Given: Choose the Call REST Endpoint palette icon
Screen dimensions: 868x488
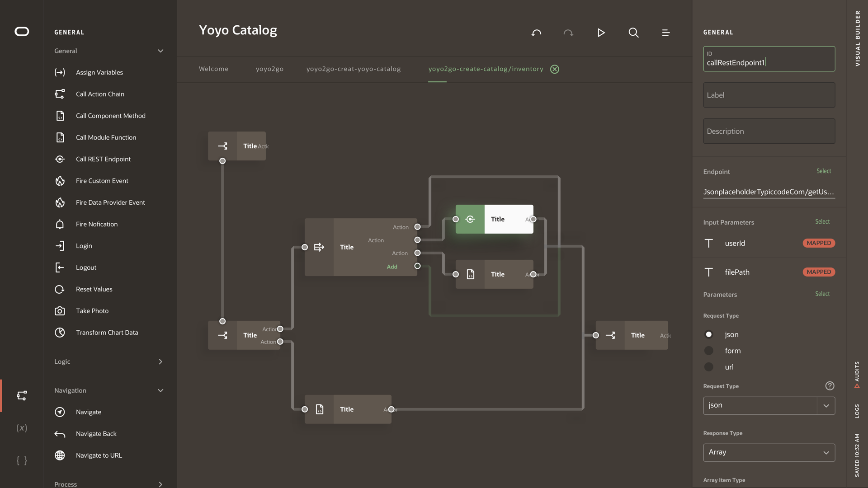Looking at the screenshot, I should [60, 159].
